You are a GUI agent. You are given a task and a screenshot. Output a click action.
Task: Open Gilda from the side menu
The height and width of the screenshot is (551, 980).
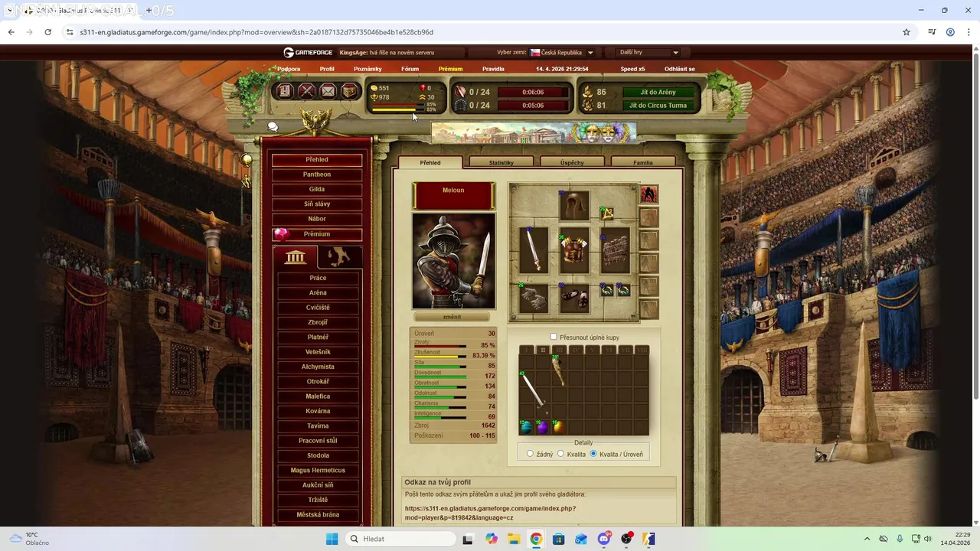point(317,189)
